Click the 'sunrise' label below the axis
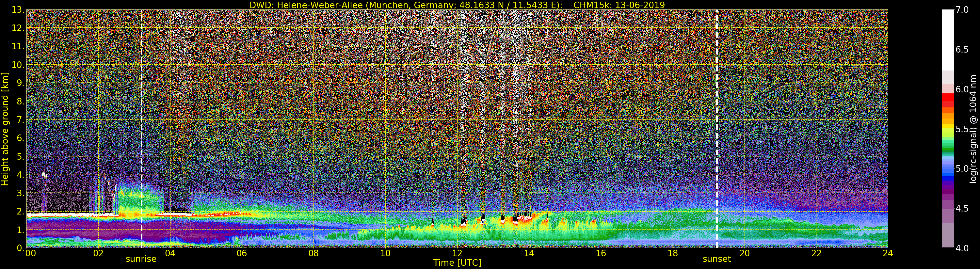The height and width of the screenshot is (269, 980). tap(141, 259)
